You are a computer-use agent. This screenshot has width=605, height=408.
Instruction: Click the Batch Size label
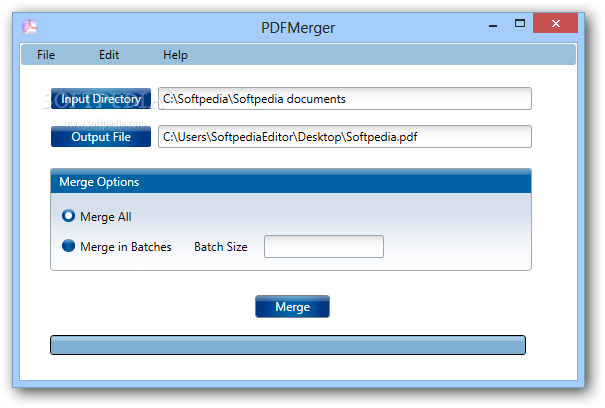pos(221,247)
